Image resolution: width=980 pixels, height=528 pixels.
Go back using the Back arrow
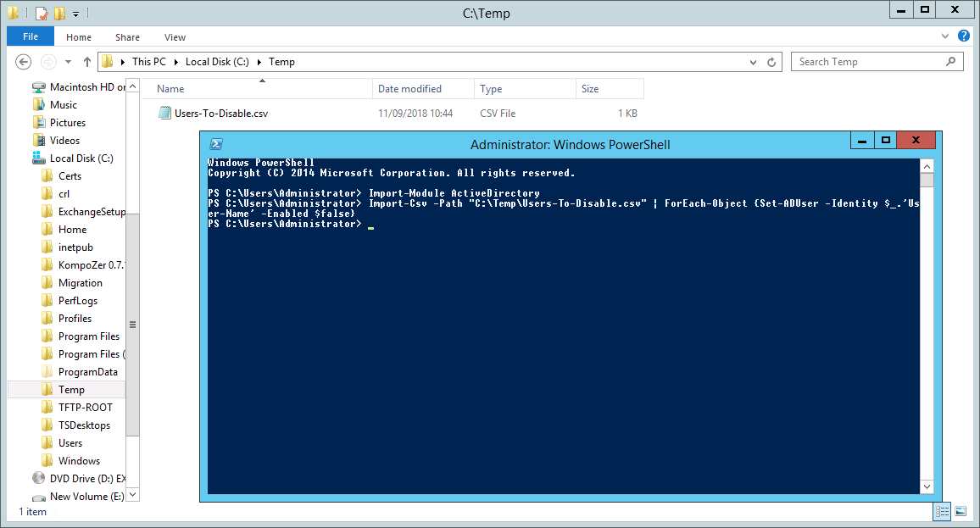tap(24, 62)
